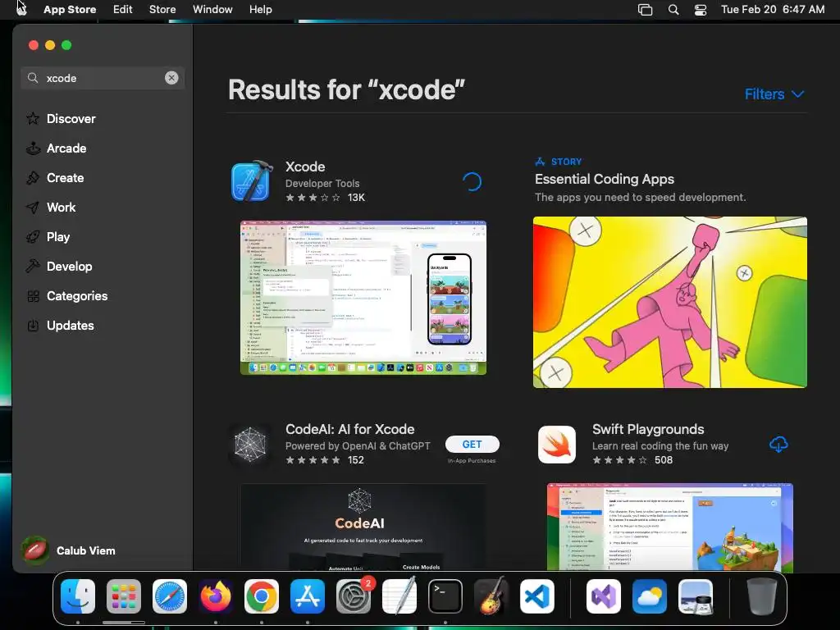Open GarageBand from the Dock
Screen dimensions: 840x630
[x=491, y=596]
